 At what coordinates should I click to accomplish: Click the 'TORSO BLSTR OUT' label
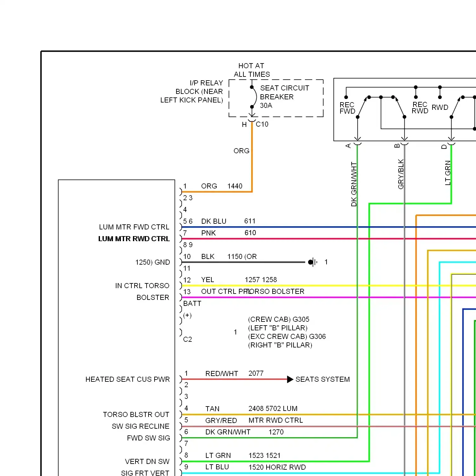[136, 415]
